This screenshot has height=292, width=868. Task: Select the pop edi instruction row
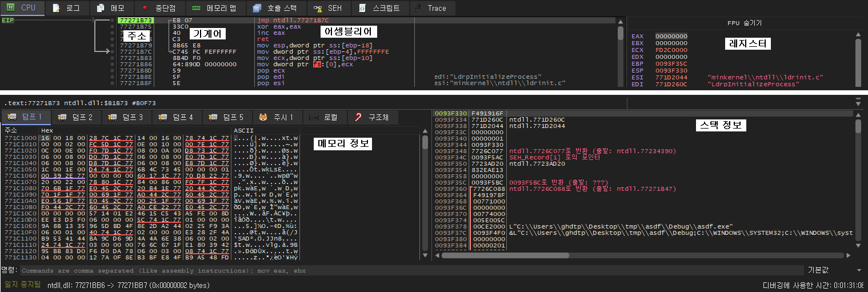point(270,77)
